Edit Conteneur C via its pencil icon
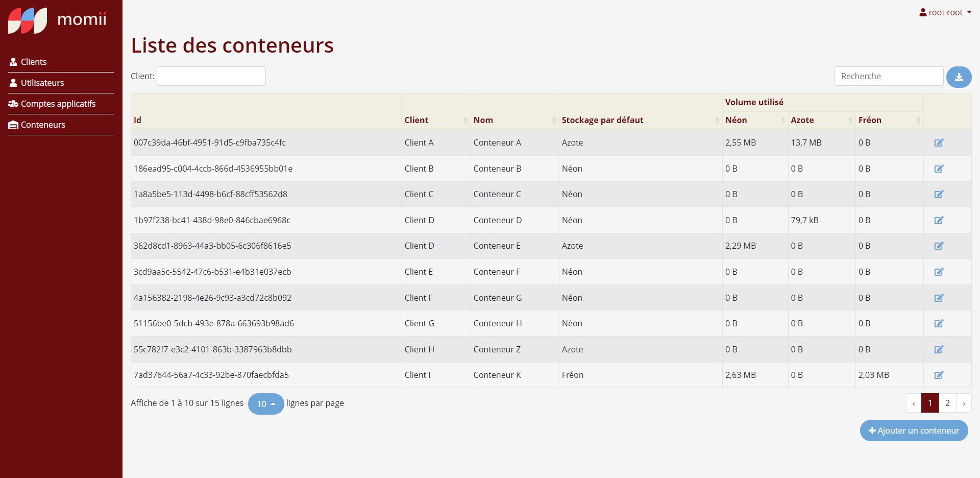 [x=939, y=194]
